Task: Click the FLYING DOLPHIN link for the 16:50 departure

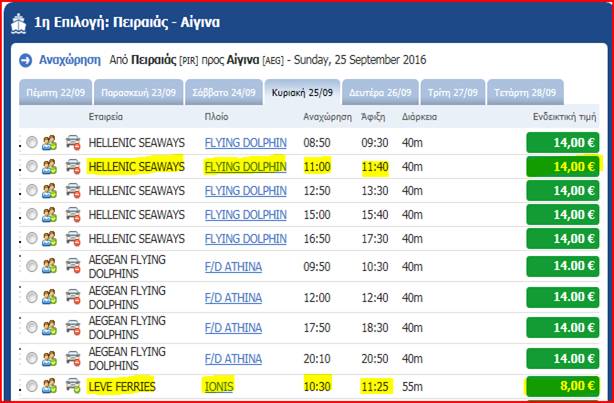Action: click(245, 238)
